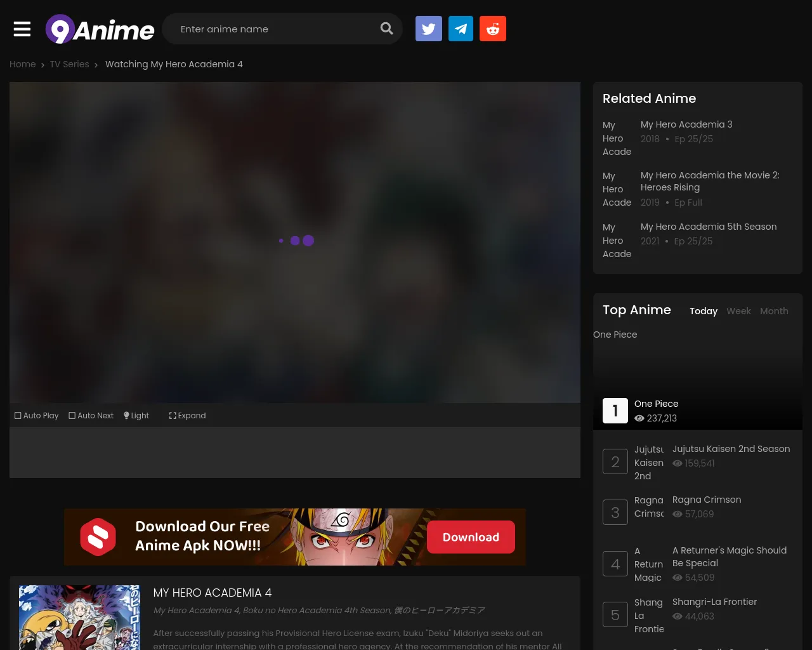812x650 pixels.
Task: Switch Top Anime to Month tab
Action: (x=774, y=311)
